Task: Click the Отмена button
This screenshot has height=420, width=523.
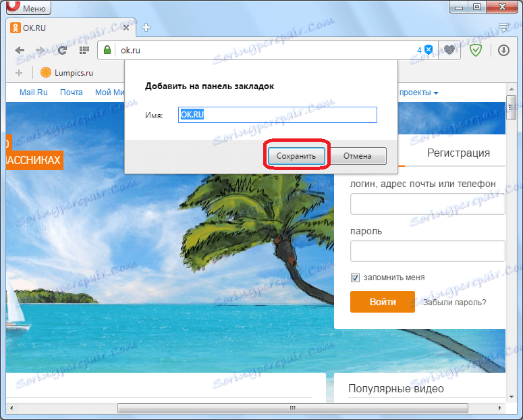Action: (x=358, y=156)
